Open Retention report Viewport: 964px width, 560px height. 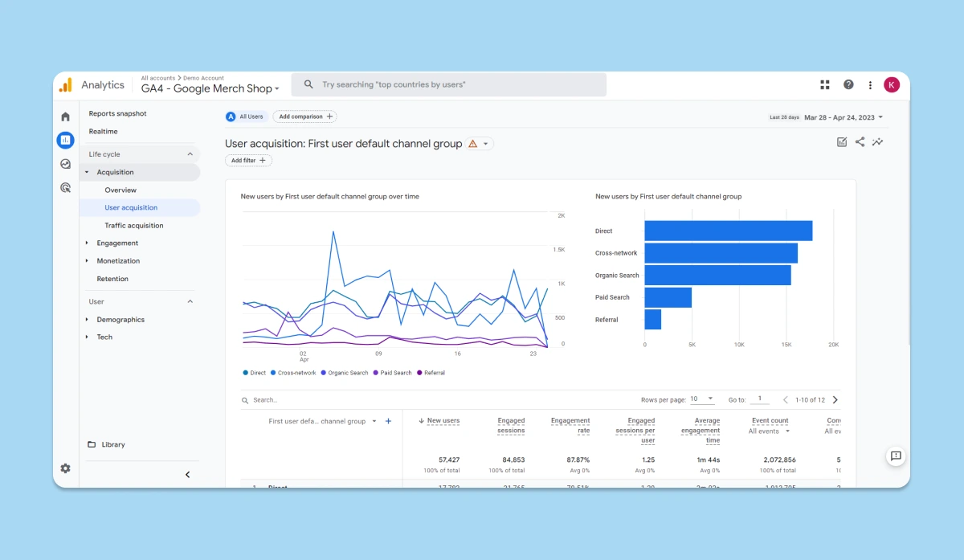(112, 279)
